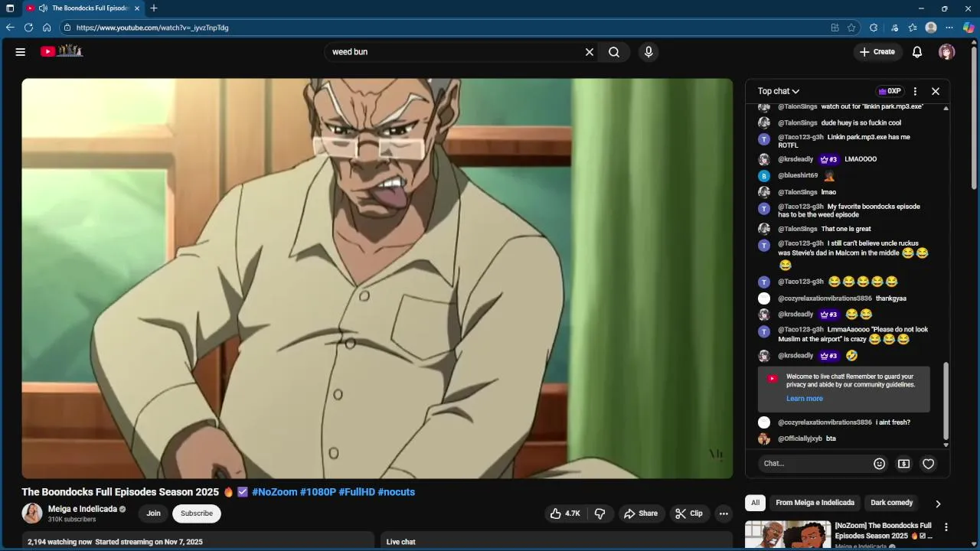The height and width of the screenshot is (551, 980).
Task: Click the live chat scrollbar thumb
Action: click(946, 401)
